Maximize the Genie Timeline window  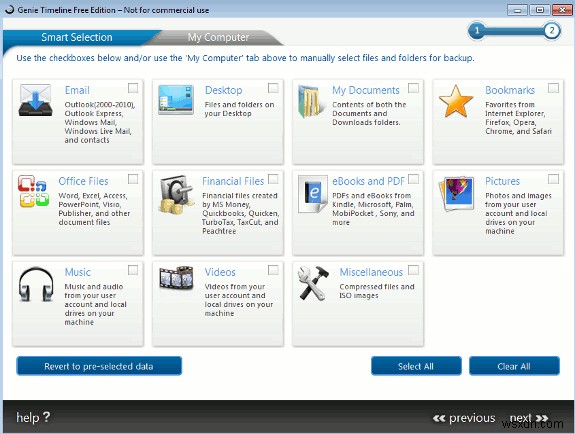(x=540, y=10)
